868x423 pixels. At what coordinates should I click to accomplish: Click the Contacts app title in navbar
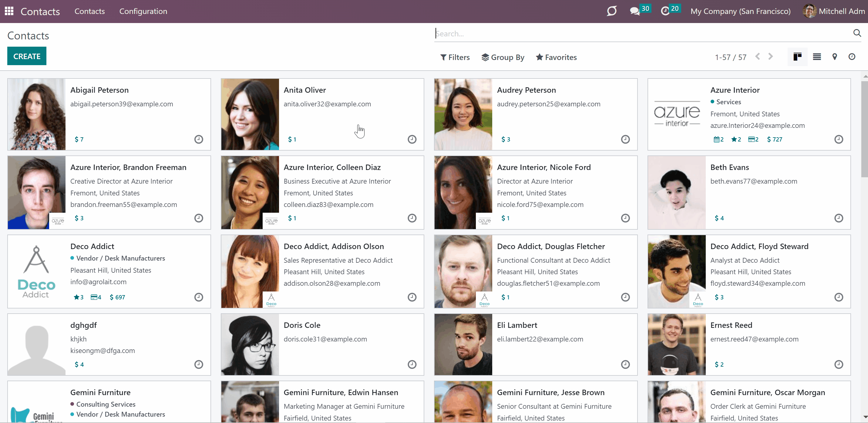[x=40, y=12]
